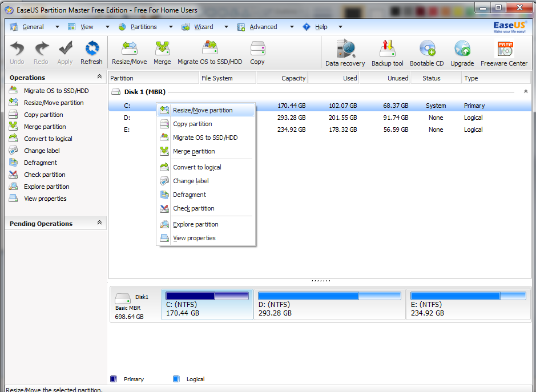Image resolution: width=536 pixels, height=392 pixels.
Task: Choose Check partition in Operations panel
Action: coord(45,174)
